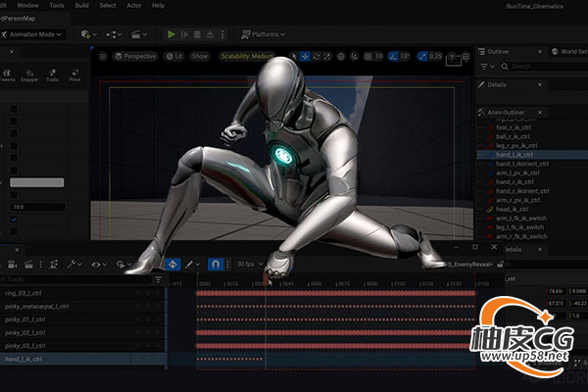Click the Stop simulation button
588x392 pixels.
coord(197,34)
